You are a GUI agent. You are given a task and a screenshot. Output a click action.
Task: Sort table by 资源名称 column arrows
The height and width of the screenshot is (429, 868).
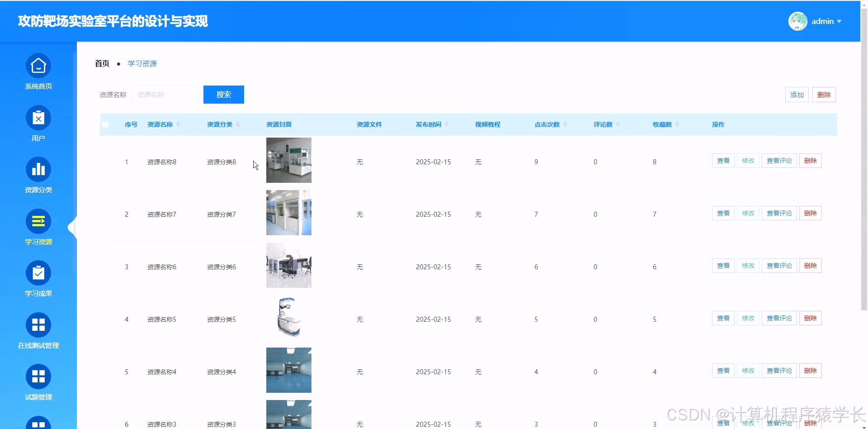click(x=178, y=124)
